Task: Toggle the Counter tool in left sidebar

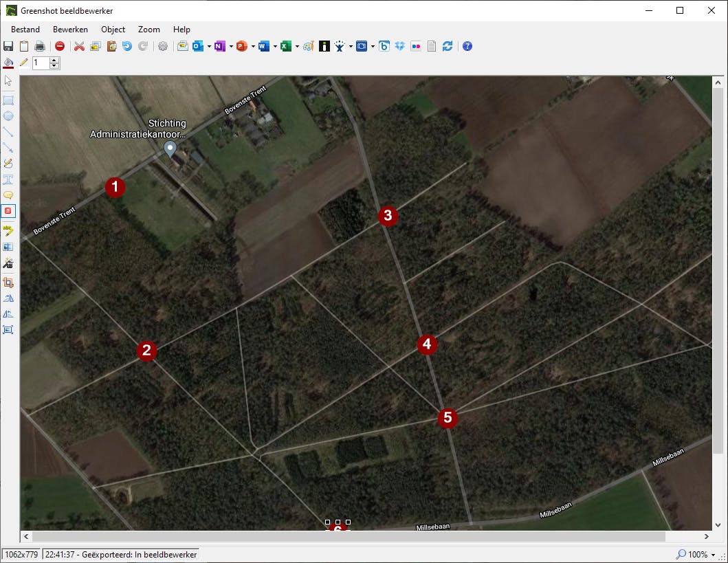Action: click(x=8, y=211)
